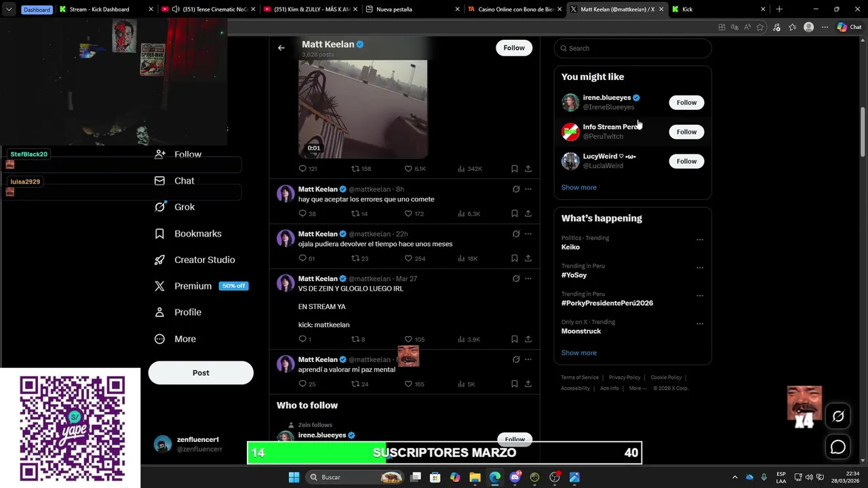Open #PorkyPresidentePerú2026 trend
The width and height of the screenshot is (868, 488).
click(607, 303)
